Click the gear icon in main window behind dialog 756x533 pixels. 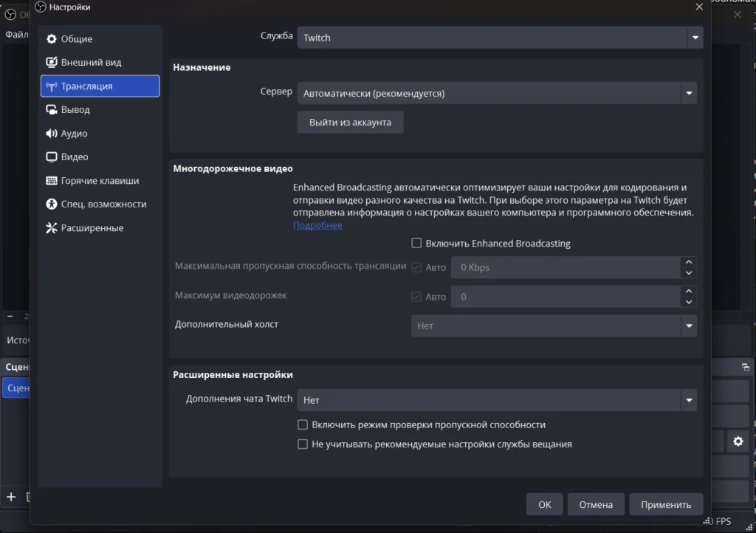click(x=738, y=441)
